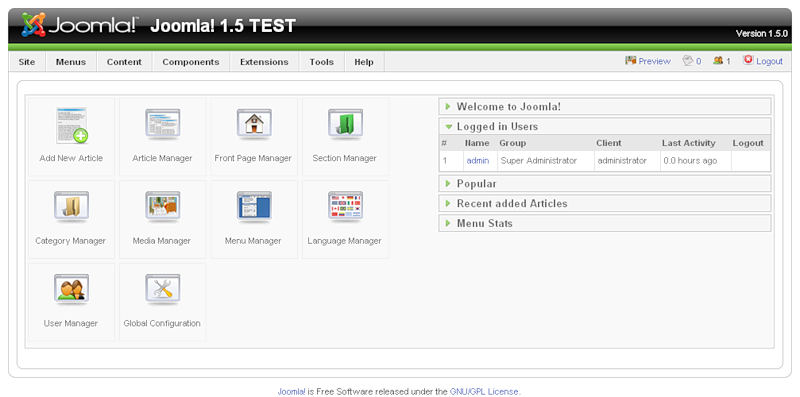Image resolution: width=800 pixels, height=397 pixels.
Task: Open the Content menu
Action: coord(124,62)
